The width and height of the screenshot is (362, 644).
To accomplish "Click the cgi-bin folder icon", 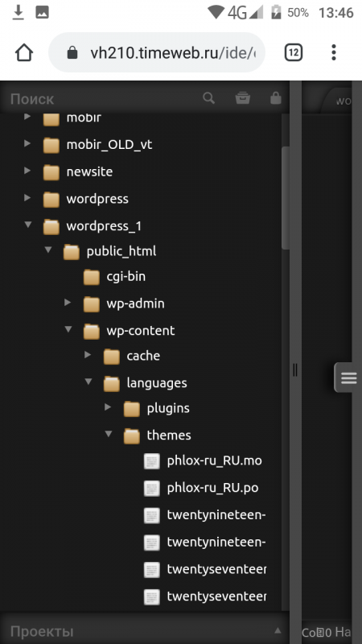I will [x=91, y=277].
